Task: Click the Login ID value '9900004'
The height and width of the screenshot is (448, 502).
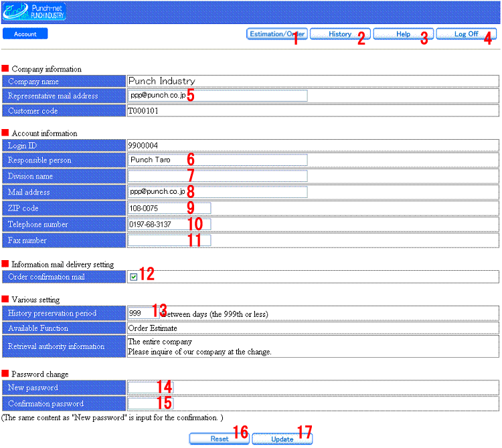Action: (x=143, y=146)
